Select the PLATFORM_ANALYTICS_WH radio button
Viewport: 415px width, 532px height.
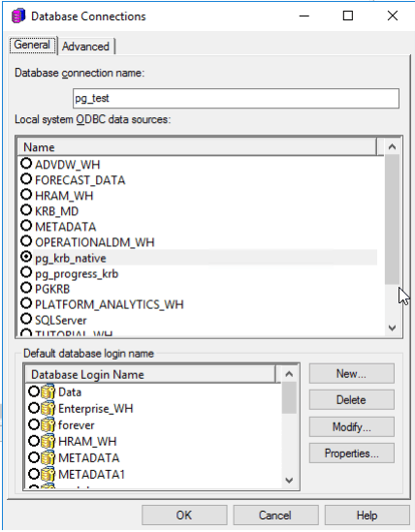click(26, 303)
